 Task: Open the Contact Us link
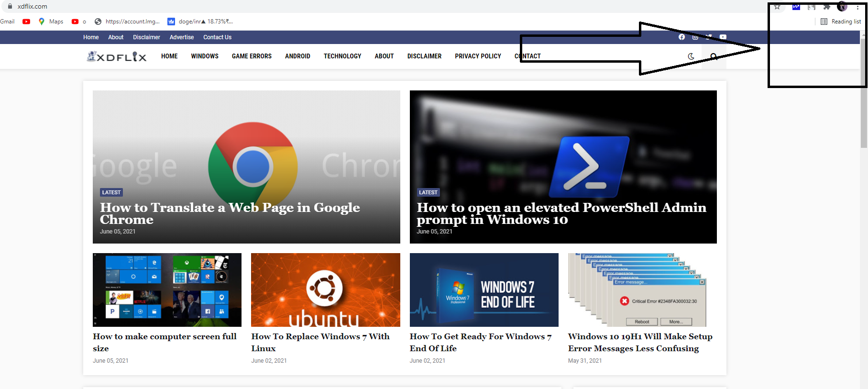pos(217,37)
